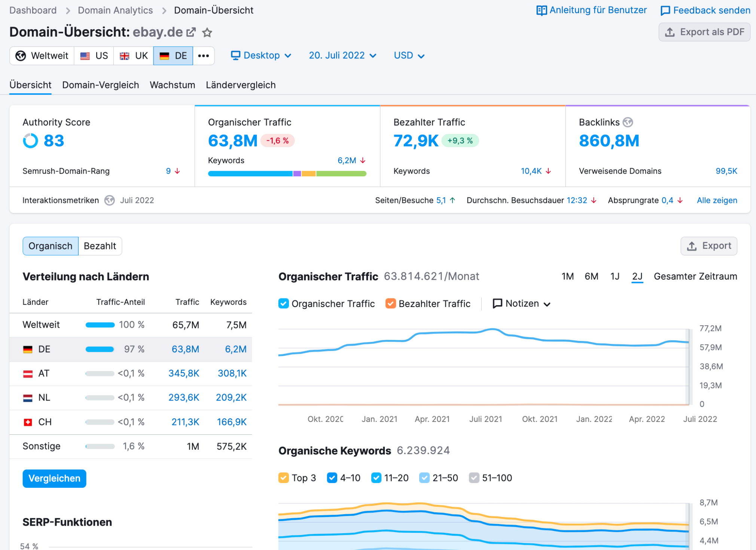This screenshot has width=756, height=550.
Task: Toggle 11–20 keyword positions checkbox
Action: point(376,478)
